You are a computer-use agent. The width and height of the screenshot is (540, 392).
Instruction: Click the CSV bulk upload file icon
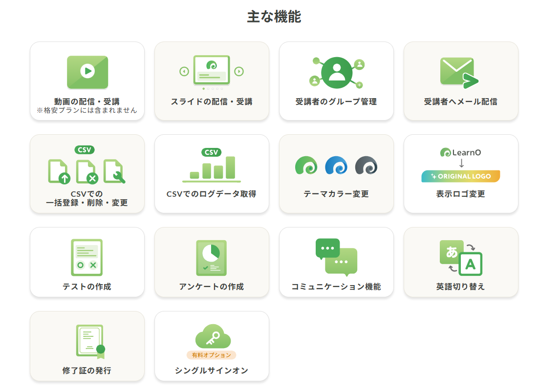[x=59, y=172]
